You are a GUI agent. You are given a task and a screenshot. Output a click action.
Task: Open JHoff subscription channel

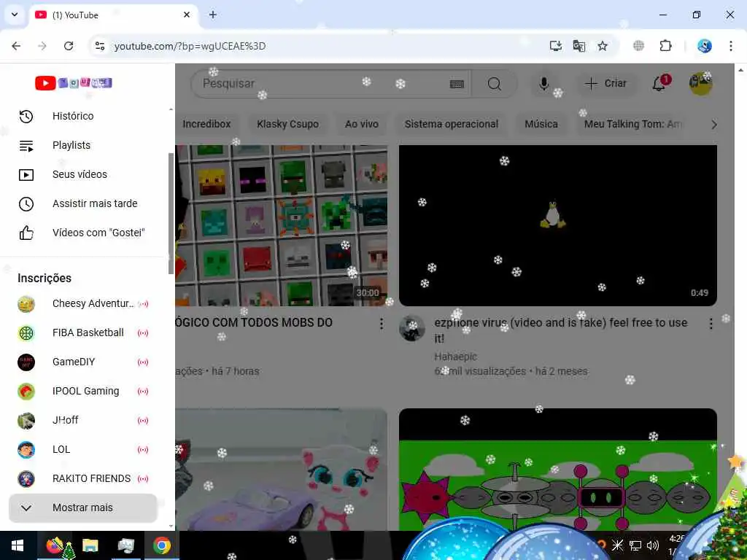83,421
